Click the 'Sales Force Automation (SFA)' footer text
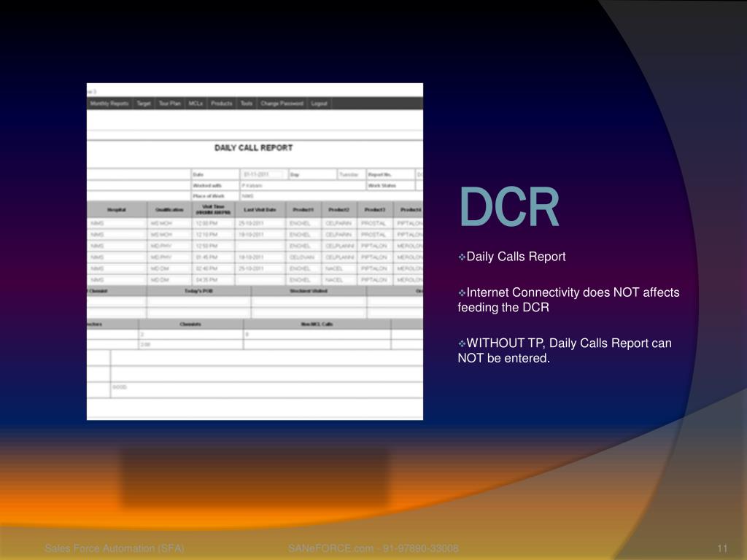The image size is (747, 560). pos(115,548)
